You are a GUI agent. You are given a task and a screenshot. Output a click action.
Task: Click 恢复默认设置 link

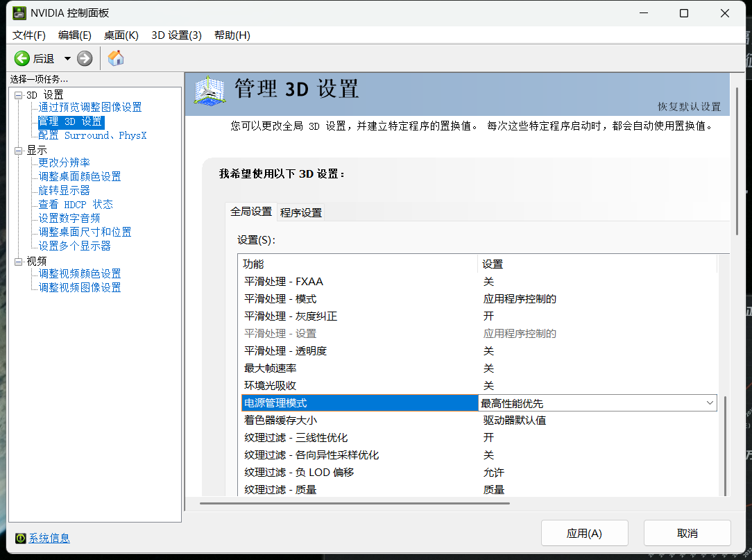point(689,107)
